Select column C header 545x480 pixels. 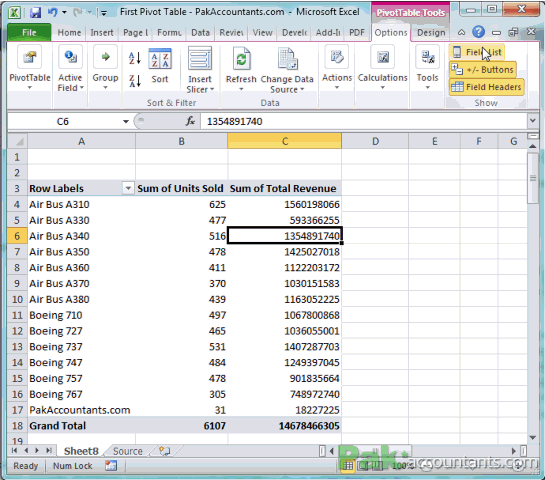285,141
